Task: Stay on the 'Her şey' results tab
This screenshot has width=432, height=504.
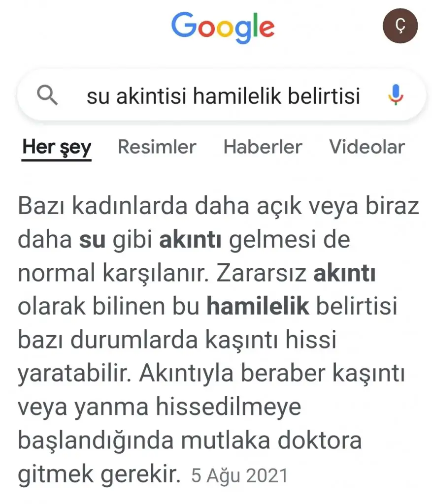Action: 57,148
